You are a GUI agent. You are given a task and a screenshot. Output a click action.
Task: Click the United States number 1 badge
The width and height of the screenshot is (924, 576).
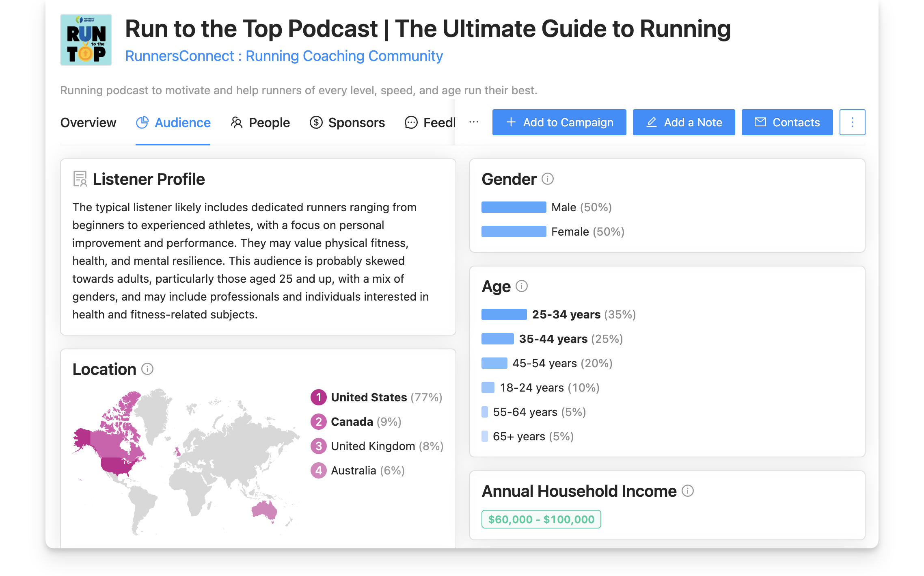[x=319, y=397]
